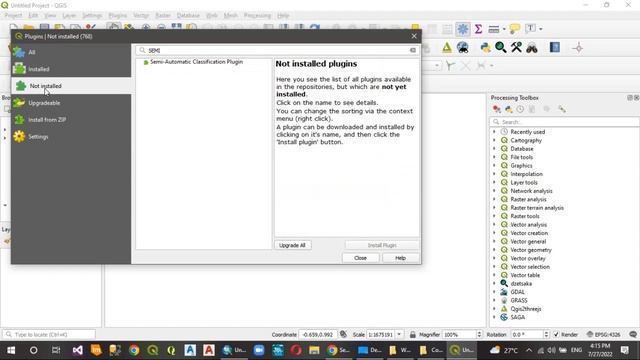Click the Install Plugin button
Viewport: 640px width, 360px height.
click(x=382, y=245)
